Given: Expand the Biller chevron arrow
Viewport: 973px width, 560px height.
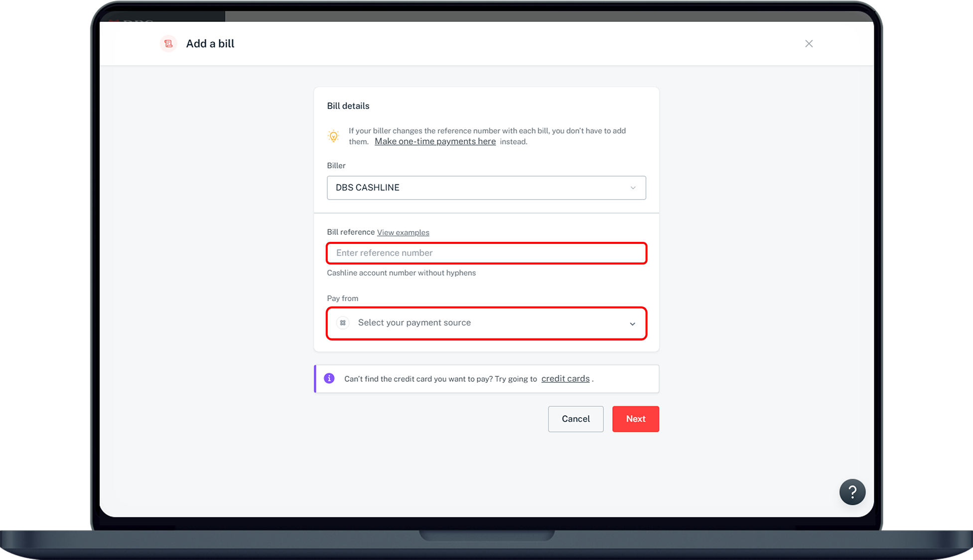Looking at the screenshot, I should [633, 188].
